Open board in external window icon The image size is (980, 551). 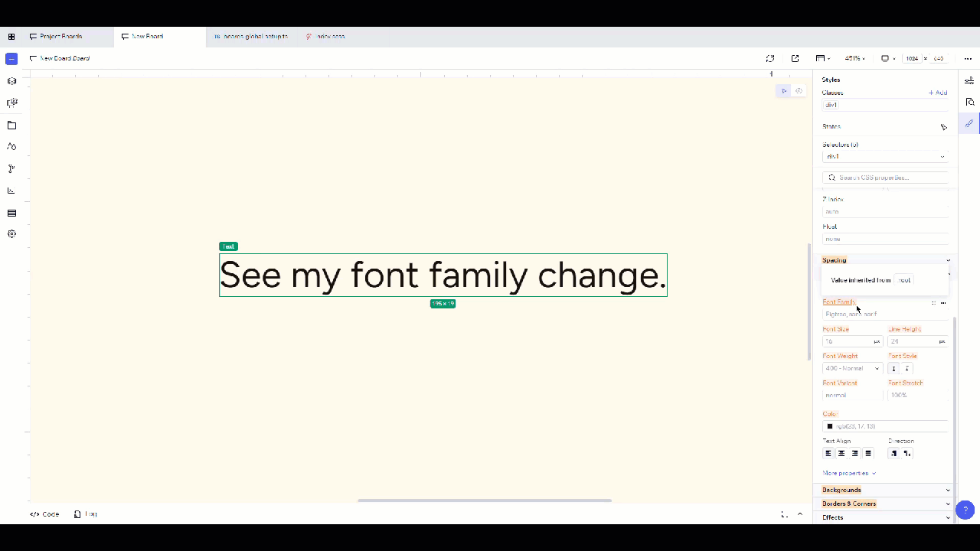(795, 58)
